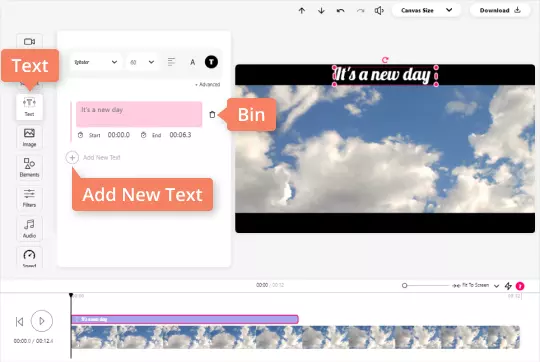The width and height of the screenshot is (540, 362).
Task: Expand the Advanced text options
Action: coord(207,84)
